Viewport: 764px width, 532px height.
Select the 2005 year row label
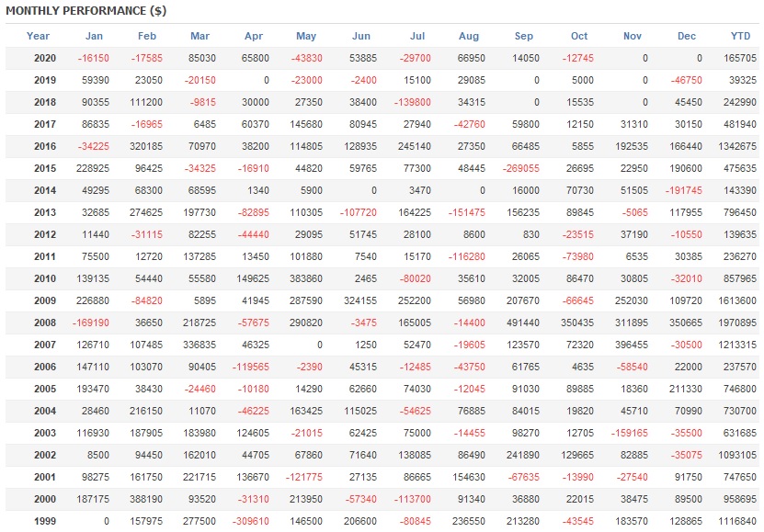(45, 389)
